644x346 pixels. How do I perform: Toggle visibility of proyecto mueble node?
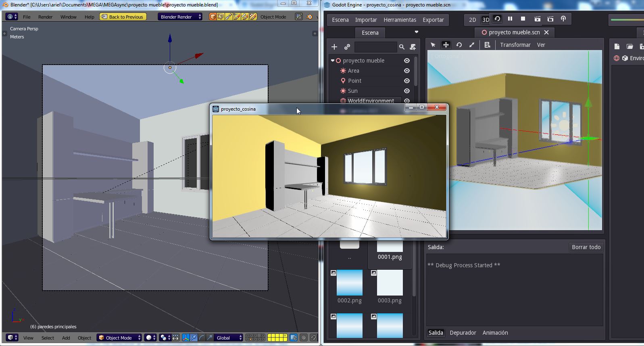[x=407, y=61]
